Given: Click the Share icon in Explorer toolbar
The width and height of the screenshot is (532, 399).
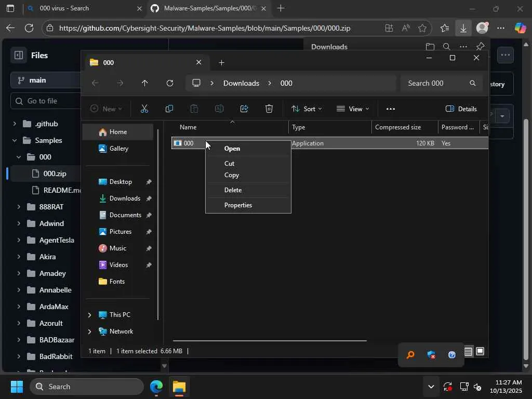Looking at the screenshot, I should (x=244, y=109).
